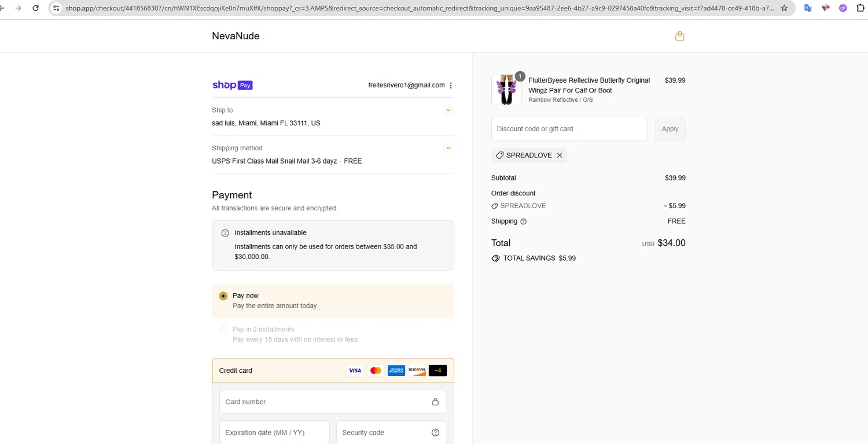This screenshot has width=868, height=444.
Task: Bookmark this page with the star icon
Action: (784, 8)
